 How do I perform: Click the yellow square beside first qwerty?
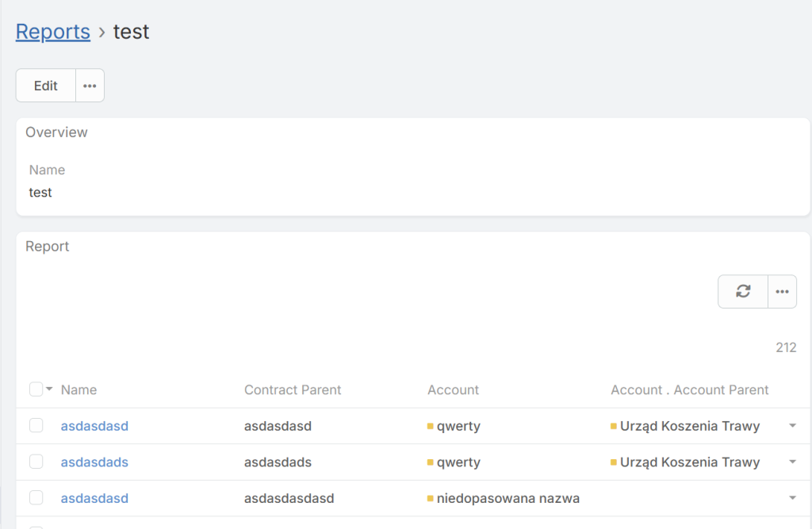pyautogui.click(x=430, y=427)
